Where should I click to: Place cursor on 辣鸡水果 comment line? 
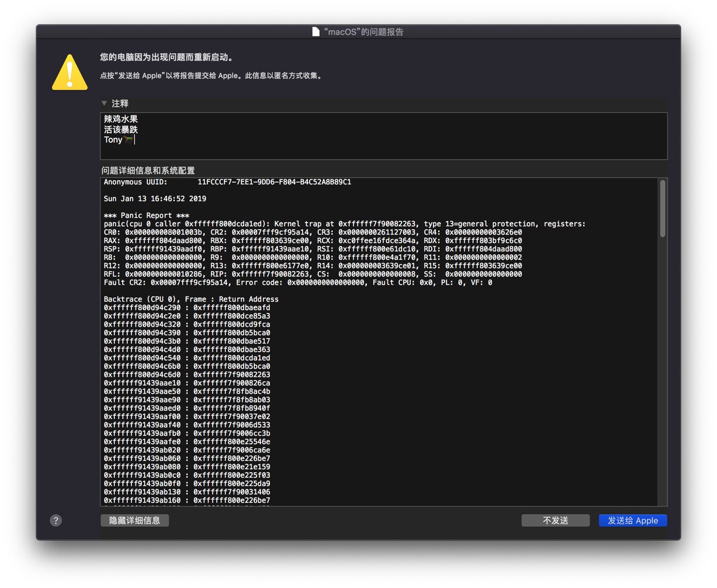pyautogui.click(x=121, y=119)
